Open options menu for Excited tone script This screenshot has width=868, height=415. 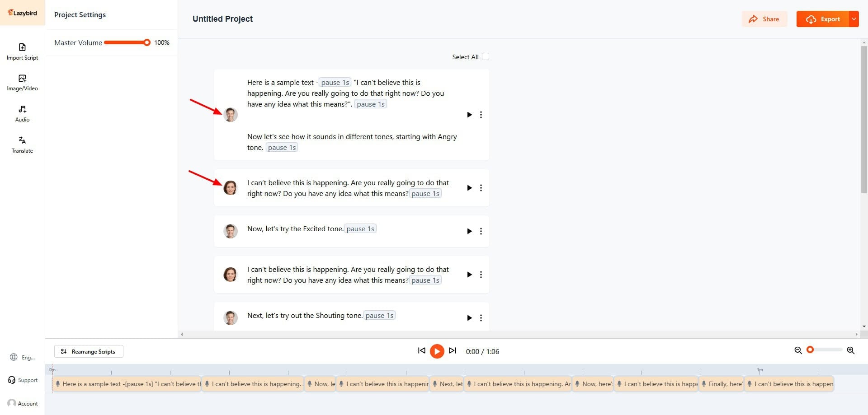[481, 231]
